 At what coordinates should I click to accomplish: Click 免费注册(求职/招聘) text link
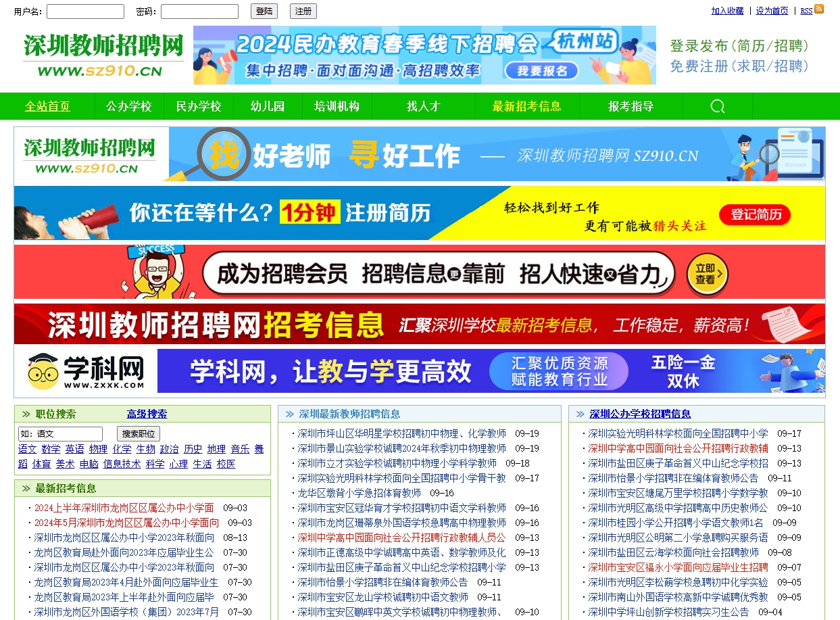point(739,66)
